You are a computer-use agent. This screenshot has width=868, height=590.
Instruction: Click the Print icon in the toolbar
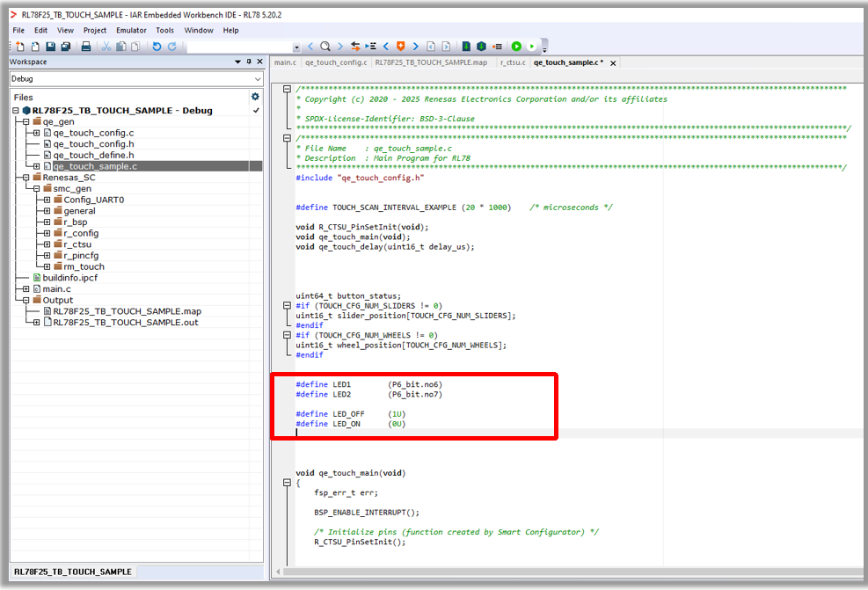tap(86, 47)
